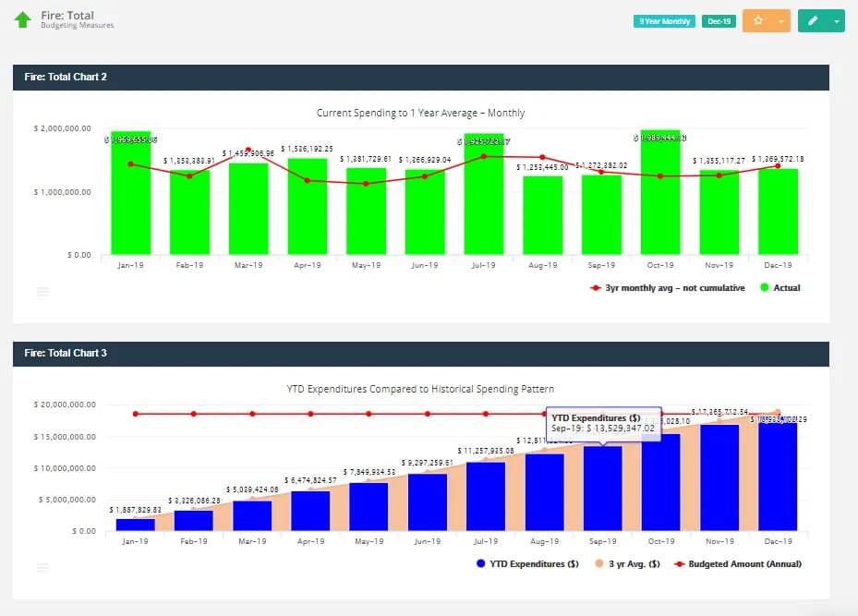Click the $ 9,297,259.61 data label
This screenshot has width=858, height=616.
(x=428, y=463)
